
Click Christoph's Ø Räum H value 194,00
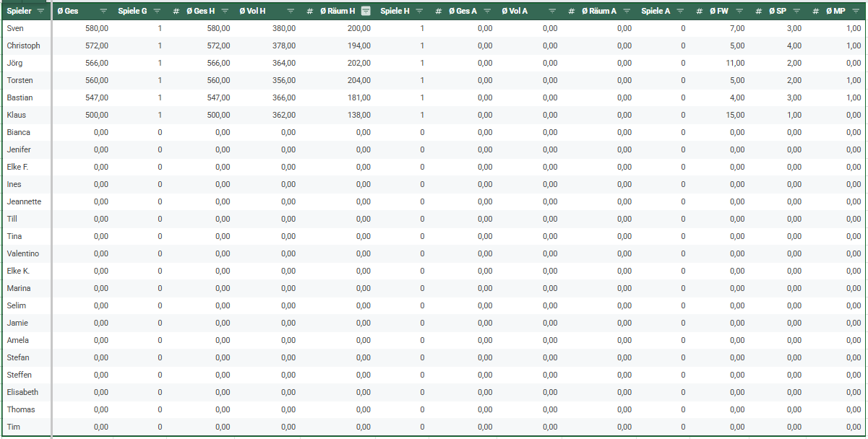(x=358, y=45)
